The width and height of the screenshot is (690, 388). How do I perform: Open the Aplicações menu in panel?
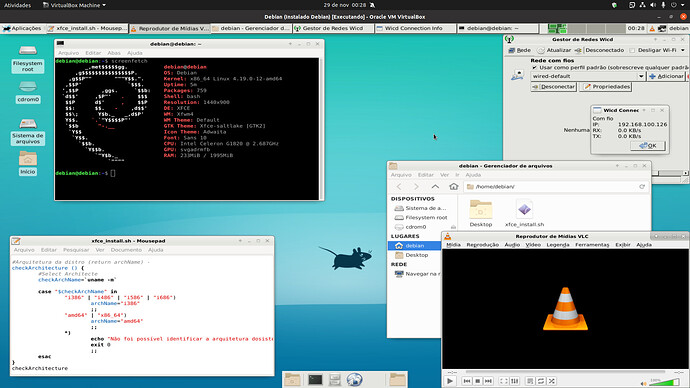[x=22, y=28]
